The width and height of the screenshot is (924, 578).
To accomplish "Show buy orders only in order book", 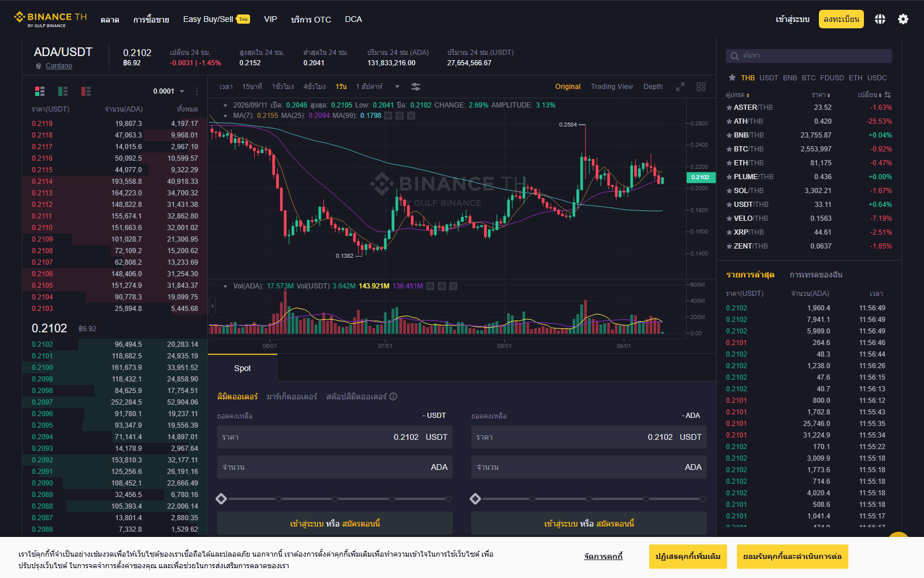I will [63, 91].
